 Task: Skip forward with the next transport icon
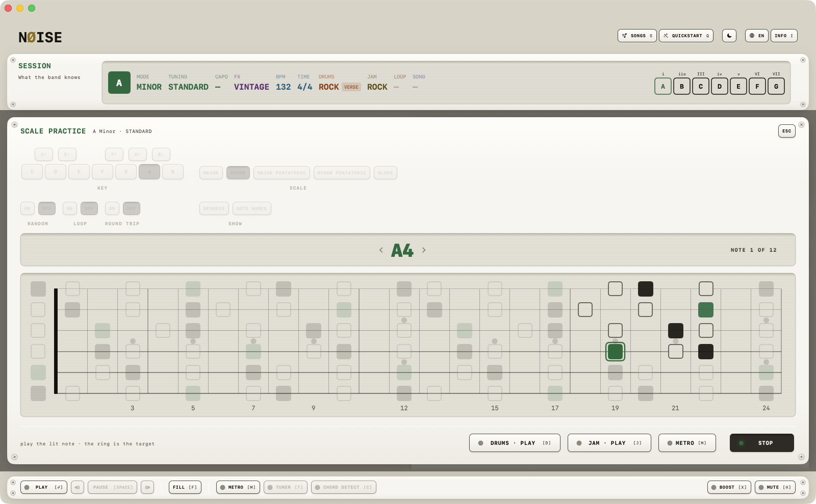(x=147, y=487)
